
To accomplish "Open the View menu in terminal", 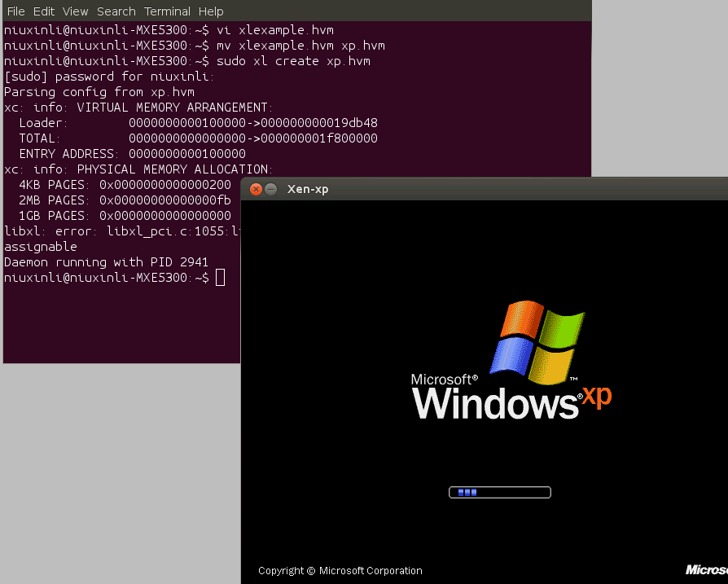I will [x=75, y=11].
